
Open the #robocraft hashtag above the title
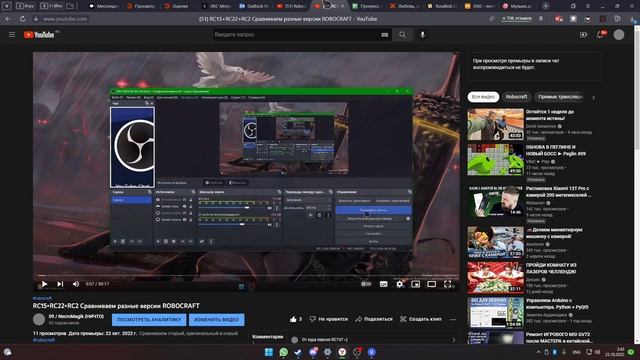click(x=42, y=298)
